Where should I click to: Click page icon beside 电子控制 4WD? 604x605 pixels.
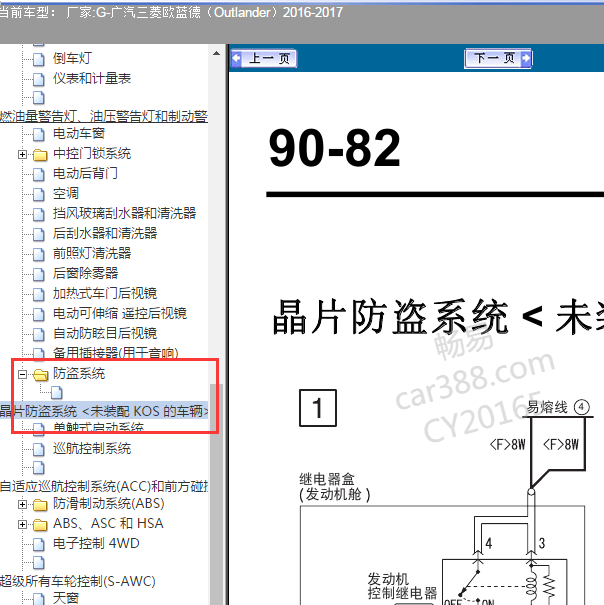click(39, 544)
